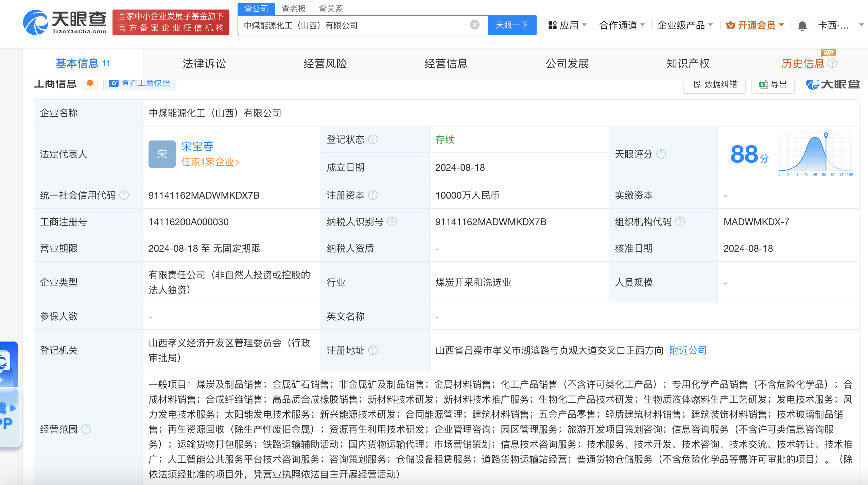Select the 基本信息 tab
The width and height of the screenshot is (868, 485).
(83, 64)
